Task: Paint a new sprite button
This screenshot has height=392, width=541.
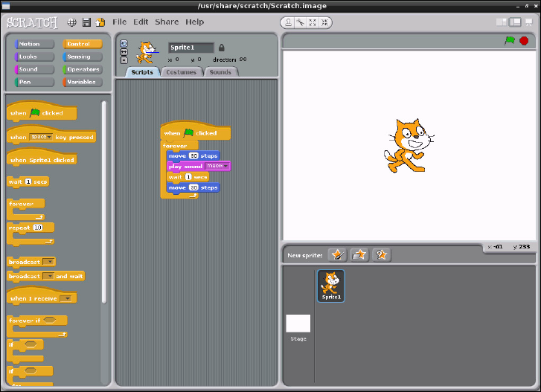Action: [x=337, y=255]
